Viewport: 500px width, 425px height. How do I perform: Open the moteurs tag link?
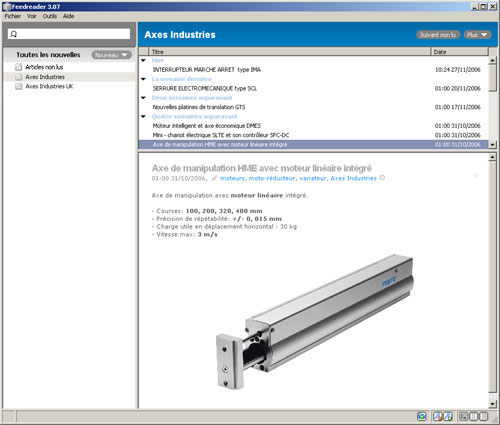click(x=233, y=178)
